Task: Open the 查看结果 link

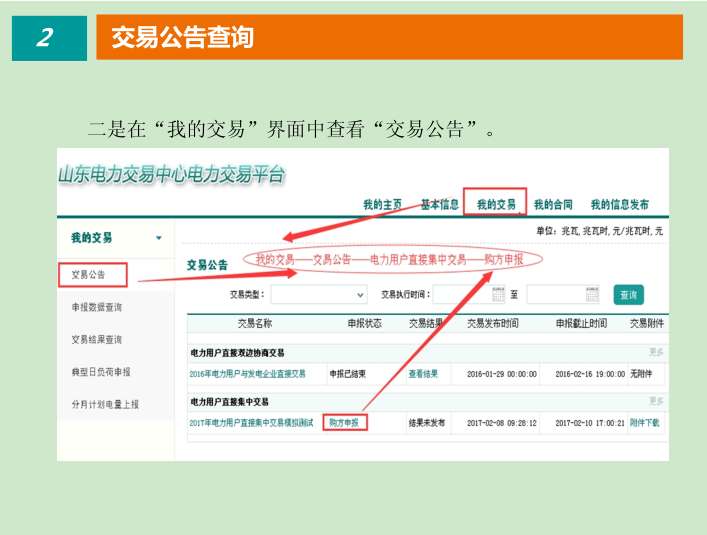Action: click(423, 374)
